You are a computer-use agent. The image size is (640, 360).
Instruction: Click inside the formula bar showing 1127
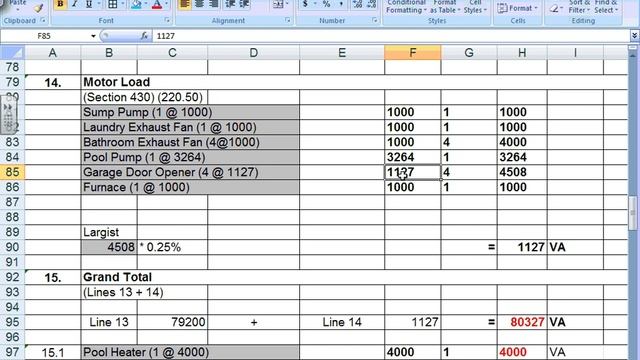pyautogui.click(x=391, y=36)
